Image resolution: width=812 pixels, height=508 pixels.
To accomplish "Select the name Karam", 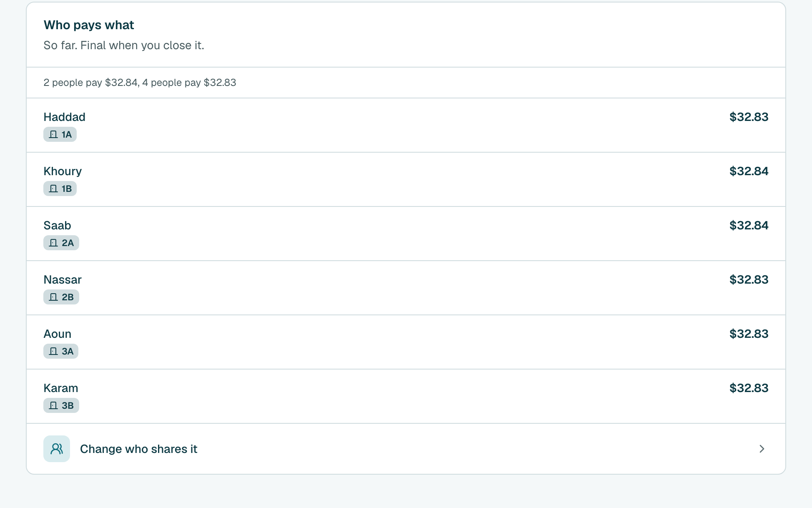I will click(61, 388).
